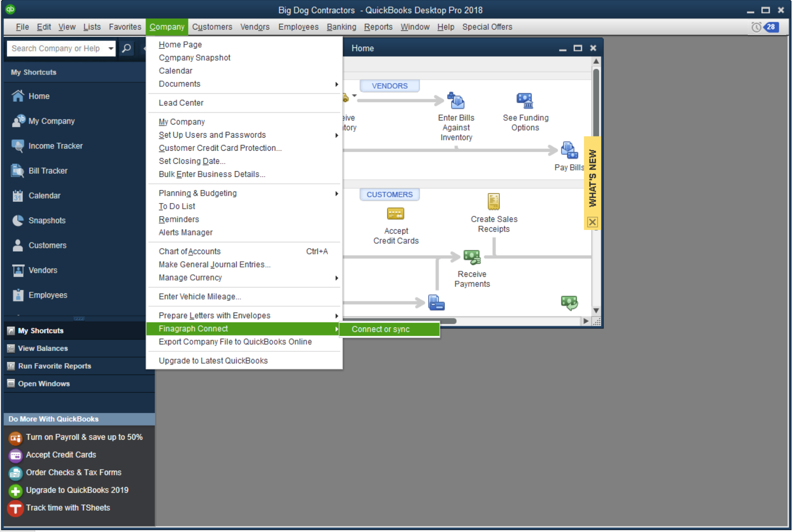This screenshot has height=532, width=793.
Task: Open Employees icon in sidebar
Action: point(18,295)
